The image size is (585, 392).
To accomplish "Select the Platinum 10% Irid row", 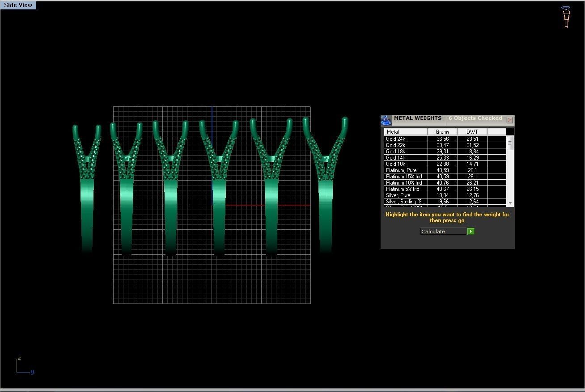I will [445, 183].
